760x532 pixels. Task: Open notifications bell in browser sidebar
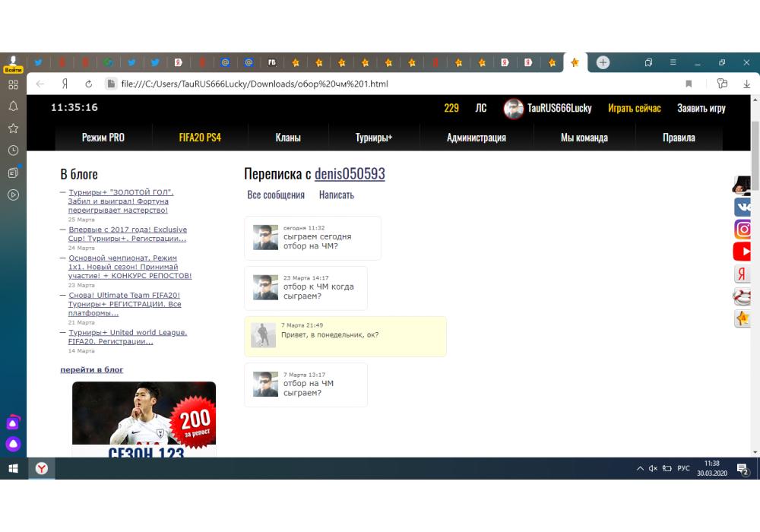(x=13, y=106)
